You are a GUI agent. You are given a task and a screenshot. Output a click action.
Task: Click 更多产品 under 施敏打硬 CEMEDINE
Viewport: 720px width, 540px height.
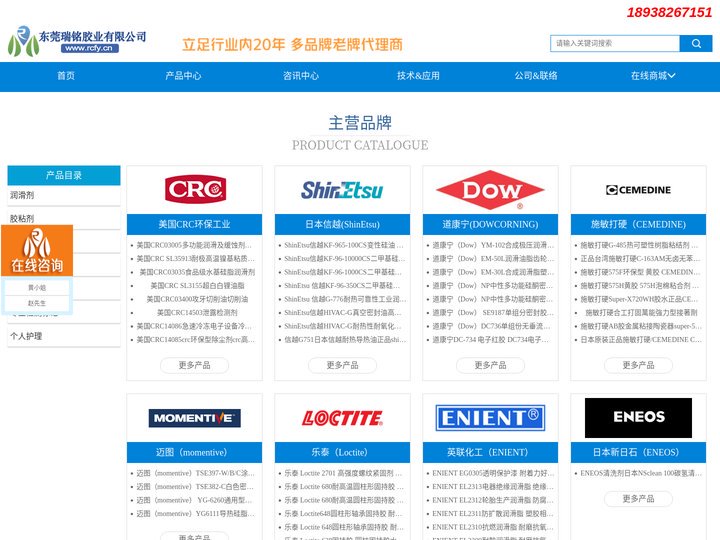[x=638, y=365]
